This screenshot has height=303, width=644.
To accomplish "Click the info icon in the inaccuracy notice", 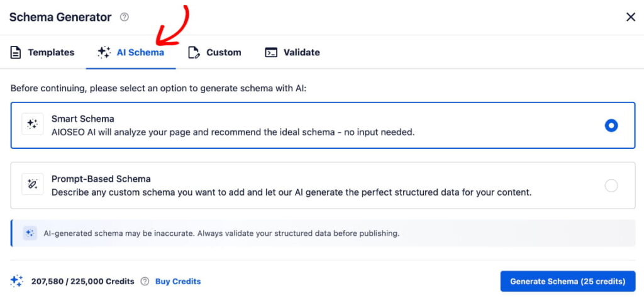I will point(30,233).
